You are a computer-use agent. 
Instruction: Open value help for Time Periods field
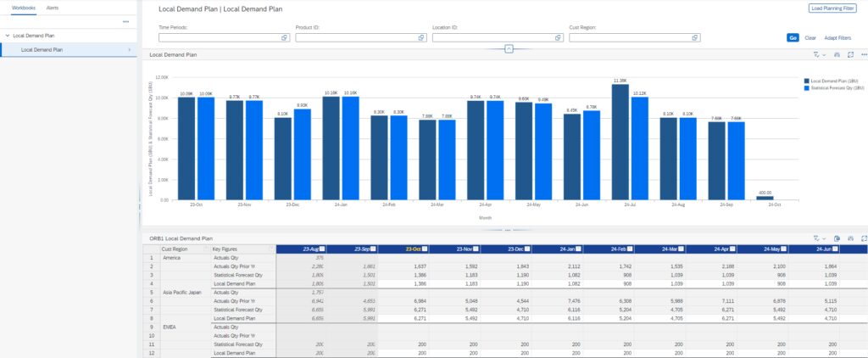(x=284, y=38)
